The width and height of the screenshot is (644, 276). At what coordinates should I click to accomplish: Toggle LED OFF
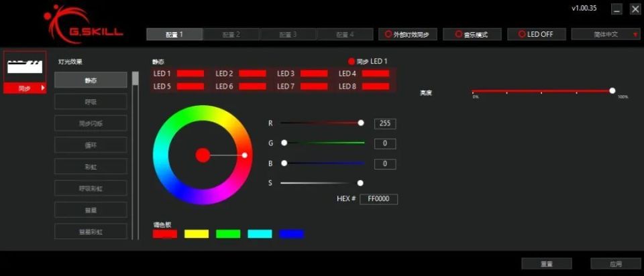pos(537,34)
